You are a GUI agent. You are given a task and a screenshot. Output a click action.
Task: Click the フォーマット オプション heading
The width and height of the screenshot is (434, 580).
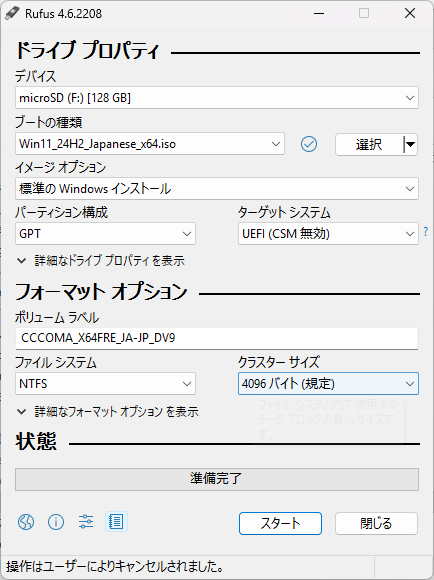(x=101, y=291)
